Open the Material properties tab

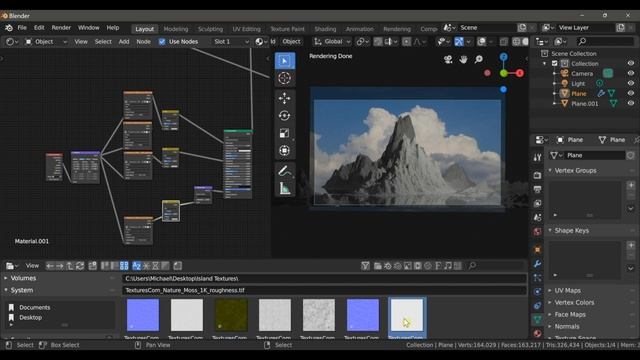tap(537, 333)
